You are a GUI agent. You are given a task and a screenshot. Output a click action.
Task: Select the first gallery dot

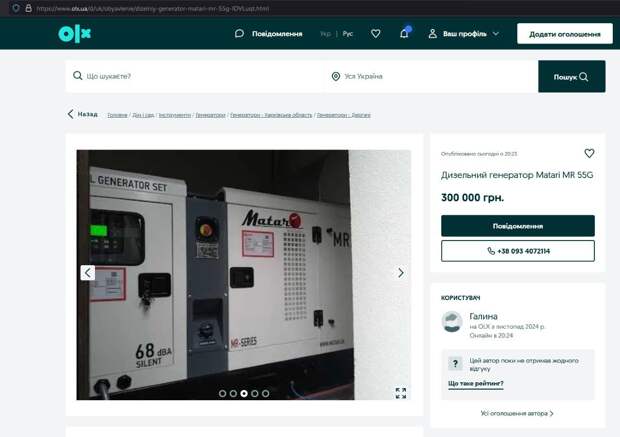pos(223,393)
